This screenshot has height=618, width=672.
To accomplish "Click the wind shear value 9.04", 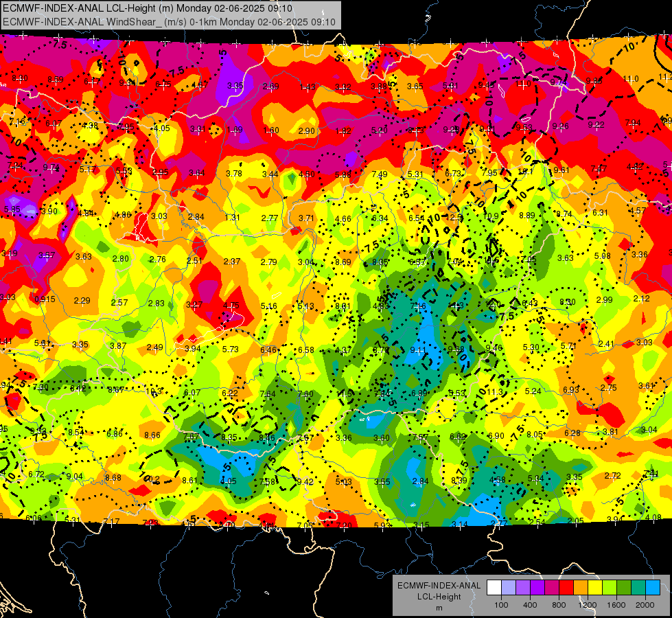I will tap(75, 476).
